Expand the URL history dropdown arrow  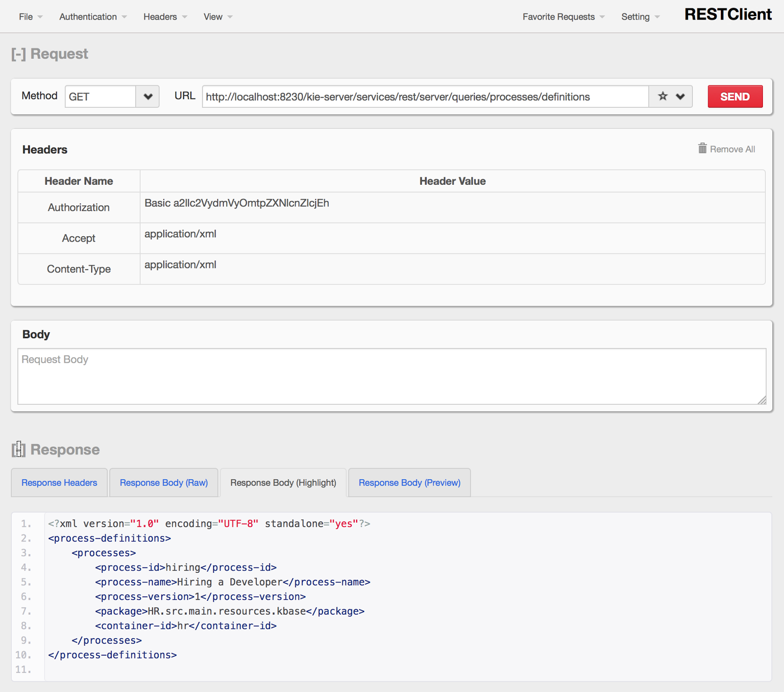tap(680, 97)
